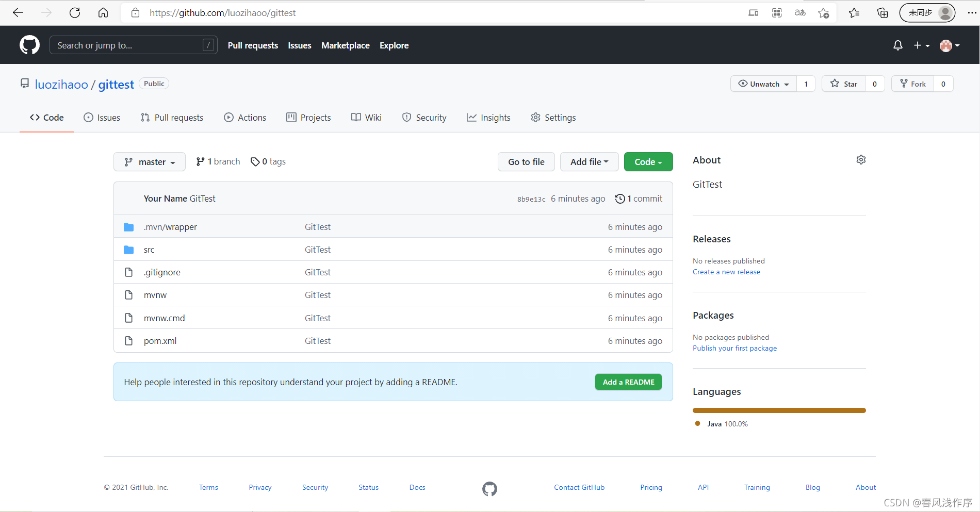Click the browser profile sync button

[927, 13]
